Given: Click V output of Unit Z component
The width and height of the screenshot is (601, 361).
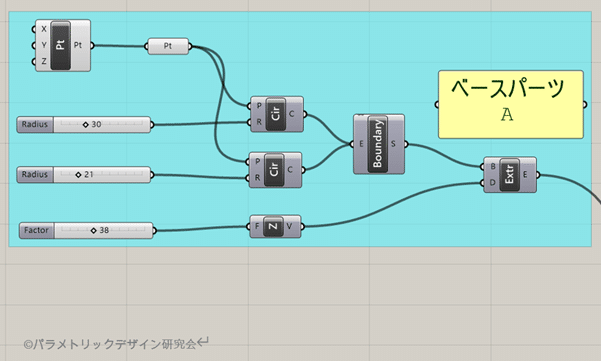Looking at the screenshot, I should tap(289, 226).
